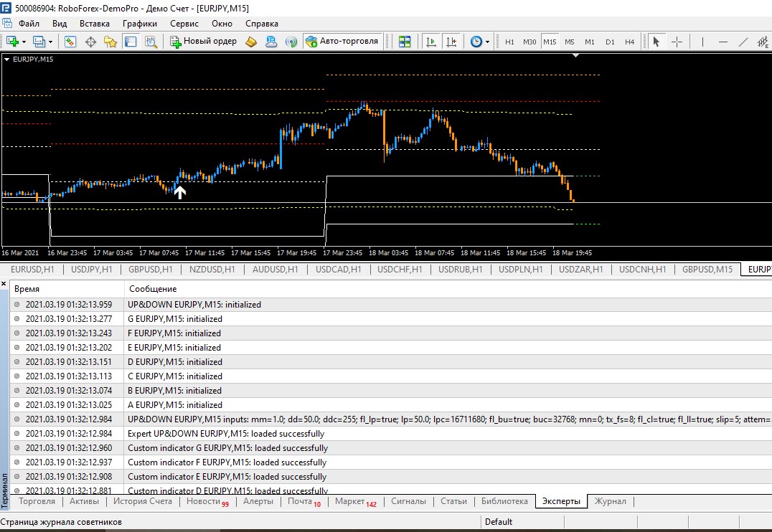Click the white up arrow on chart

180,192
